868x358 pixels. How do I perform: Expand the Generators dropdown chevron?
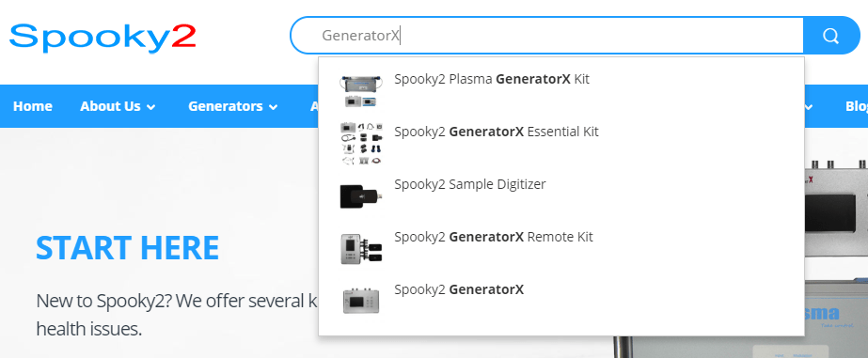click(273, 107)
